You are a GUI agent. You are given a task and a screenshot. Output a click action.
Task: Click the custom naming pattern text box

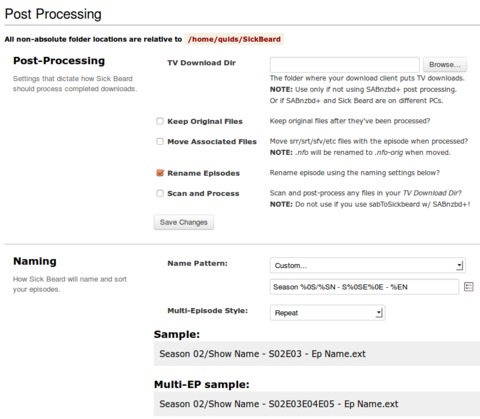coord(364,287)
